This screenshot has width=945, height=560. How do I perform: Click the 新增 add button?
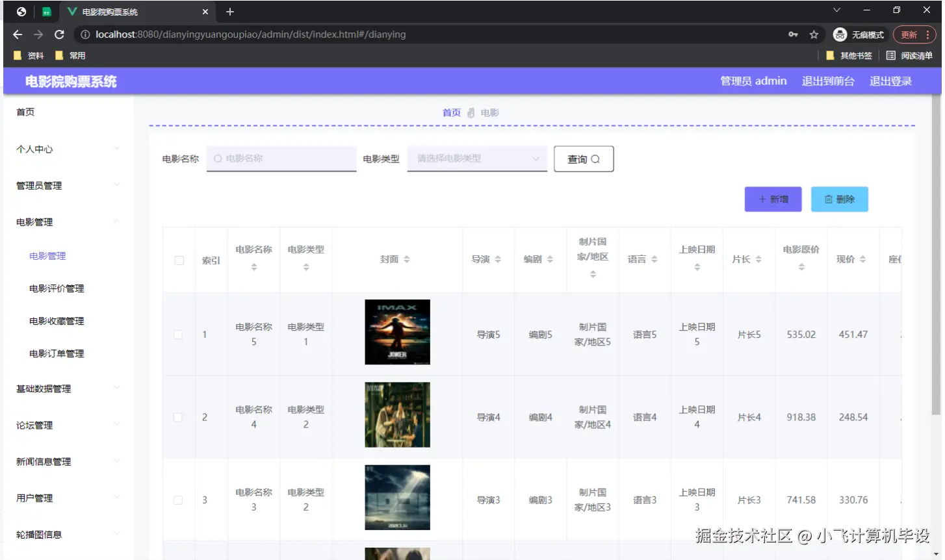click(x=773, y=199)
